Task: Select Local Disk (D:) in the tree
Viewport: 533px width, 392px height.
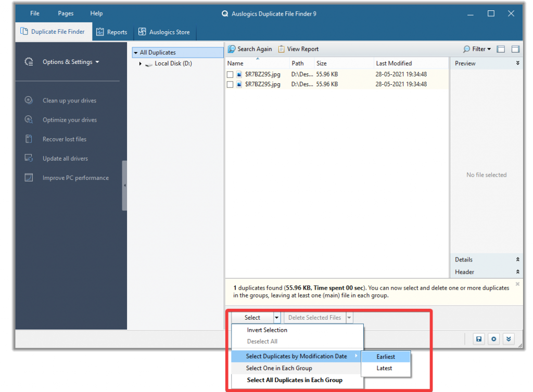Action: pos(173,63)
